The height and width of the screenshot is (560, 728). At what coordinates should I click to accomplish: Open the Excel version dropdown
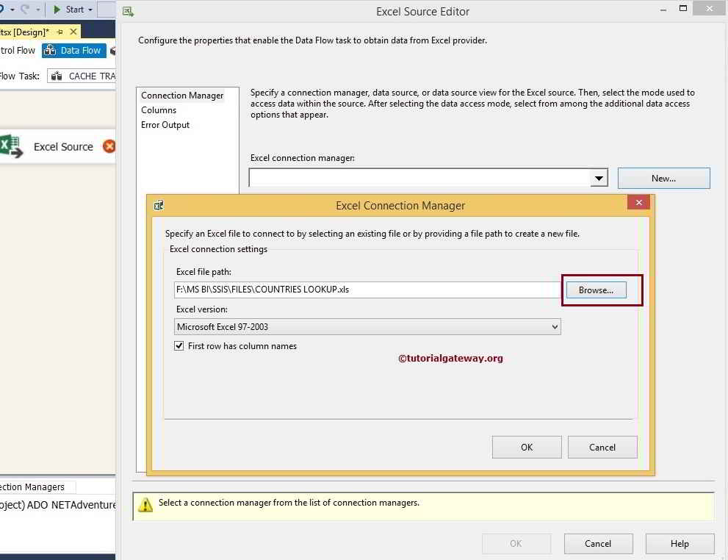coord(555,326)
